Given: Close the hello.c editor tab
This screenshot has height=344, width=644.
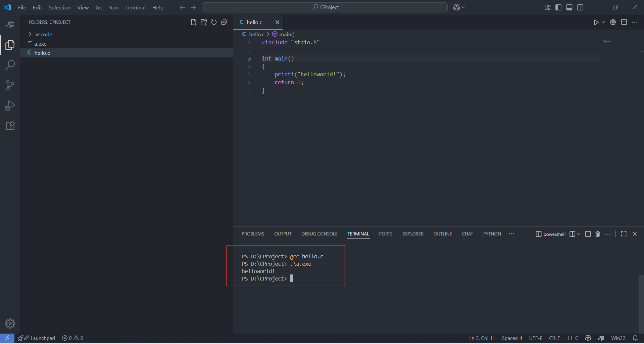Looking at the screenshot, I should 277,22.
